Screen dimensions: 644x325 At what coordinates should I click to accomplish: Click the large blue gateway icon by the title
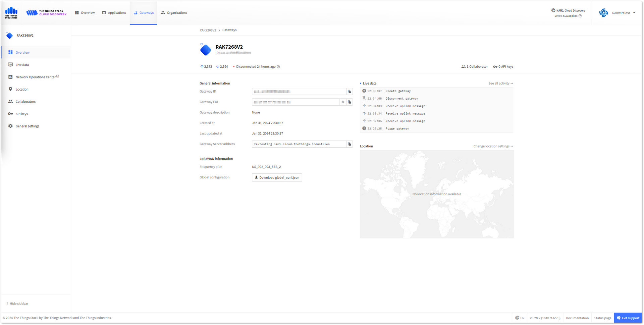(206, 50)
